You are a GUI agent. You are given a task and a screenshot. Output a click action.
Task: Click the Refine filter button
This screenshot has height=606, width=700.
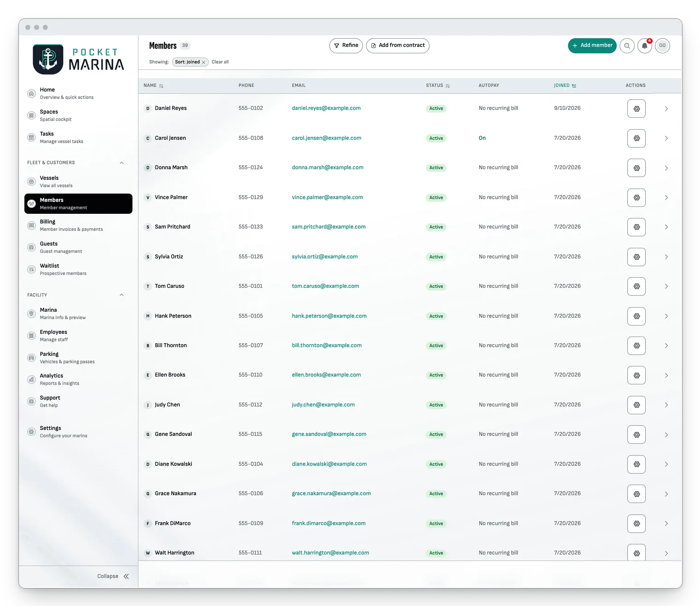(346, 46)
